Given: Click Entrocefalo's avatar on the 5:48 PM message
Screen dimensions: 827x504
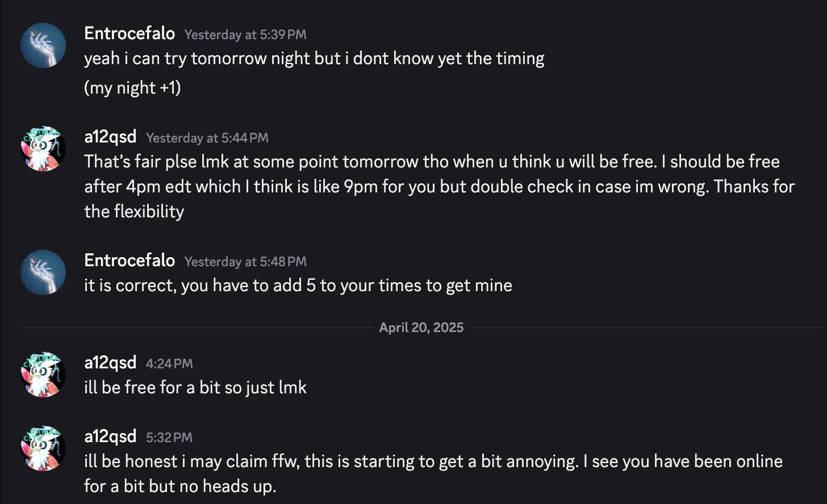Looking at the screenshot, I should coord(43,272).
